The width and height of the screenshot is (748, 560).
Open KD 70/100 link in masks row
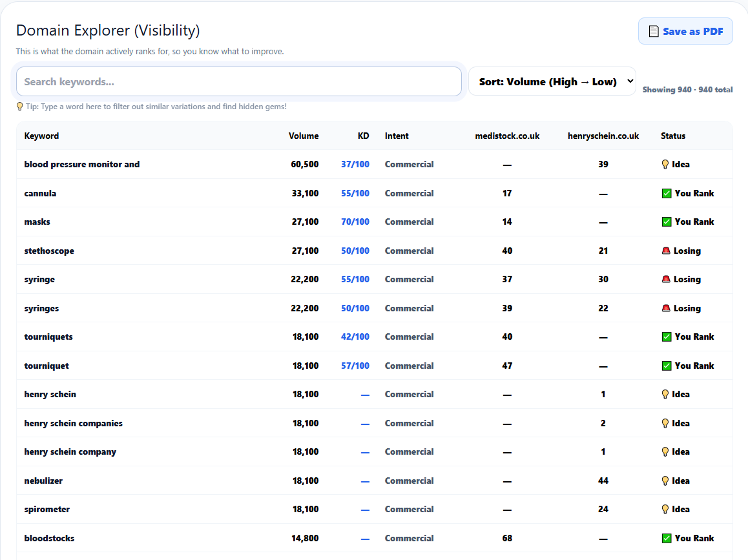tap(355, 222)
